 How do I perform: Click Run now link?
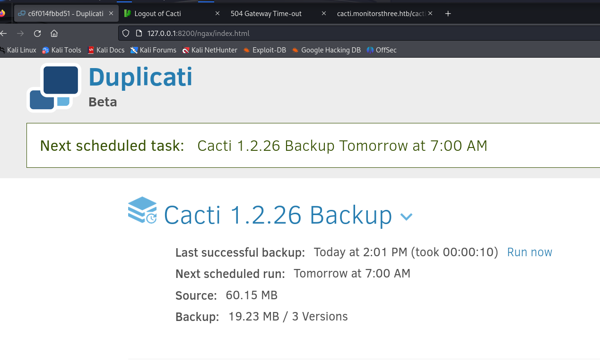(530, 252)
